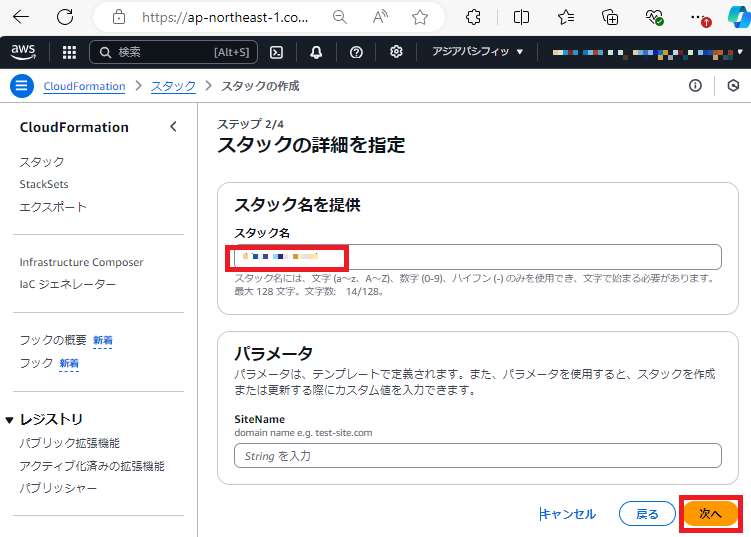The height and width of the screenshot is (537, 751).
Task: Click 新着 badge beside フック
Action: (69, 364)
